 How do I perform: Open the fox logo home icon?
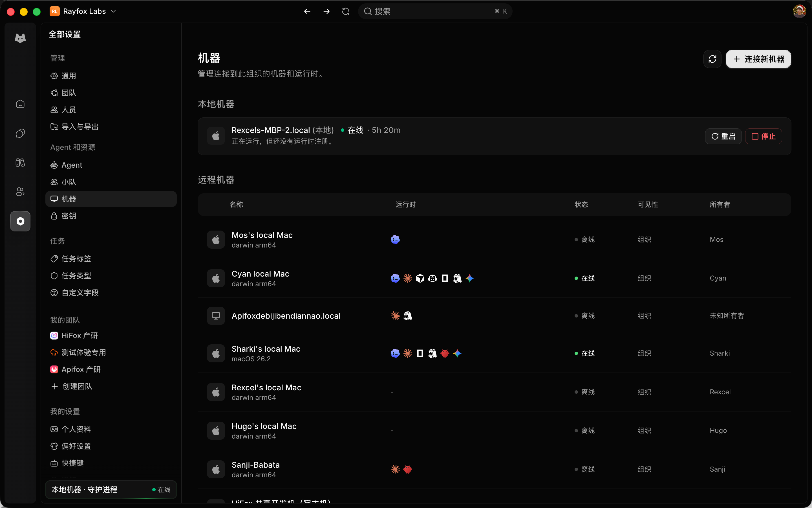(x=20, y=38)
